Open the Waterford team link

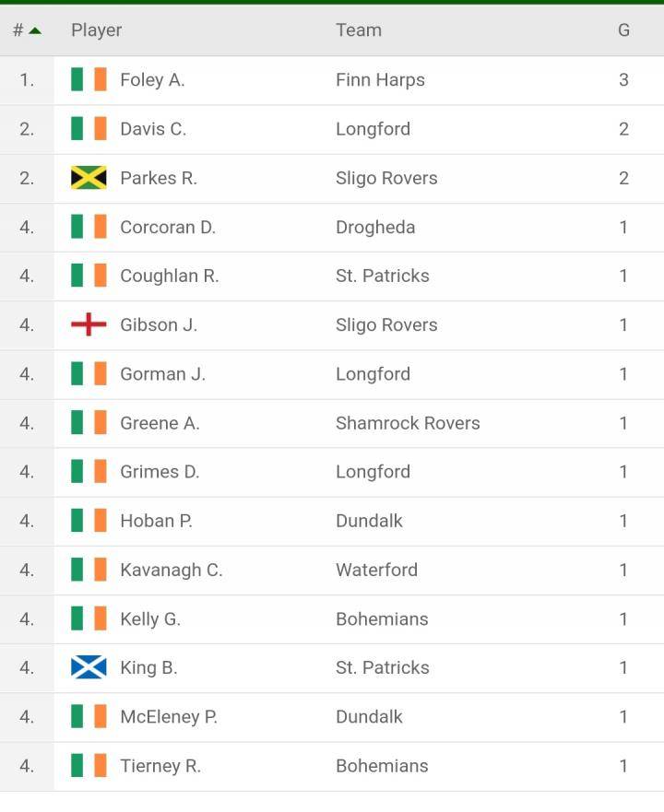tap(377, 570)
